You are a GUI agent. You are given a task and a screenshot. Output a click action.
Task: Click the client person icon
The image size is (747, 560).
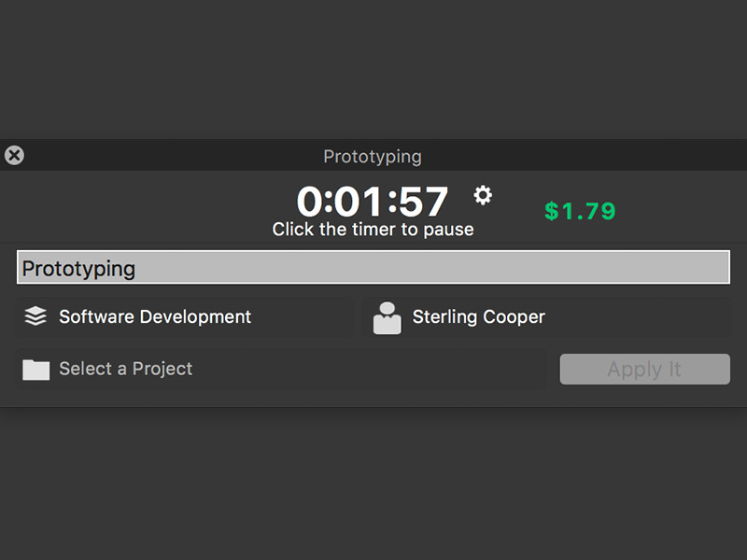click(387, 317)
